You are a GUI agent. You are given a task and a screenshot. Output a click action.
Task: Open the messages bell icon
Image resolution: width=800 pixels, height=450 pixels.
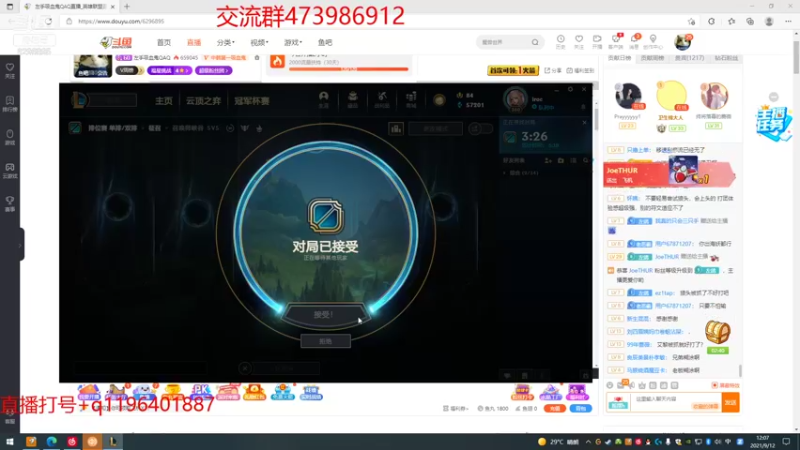[x=634, y=41]
